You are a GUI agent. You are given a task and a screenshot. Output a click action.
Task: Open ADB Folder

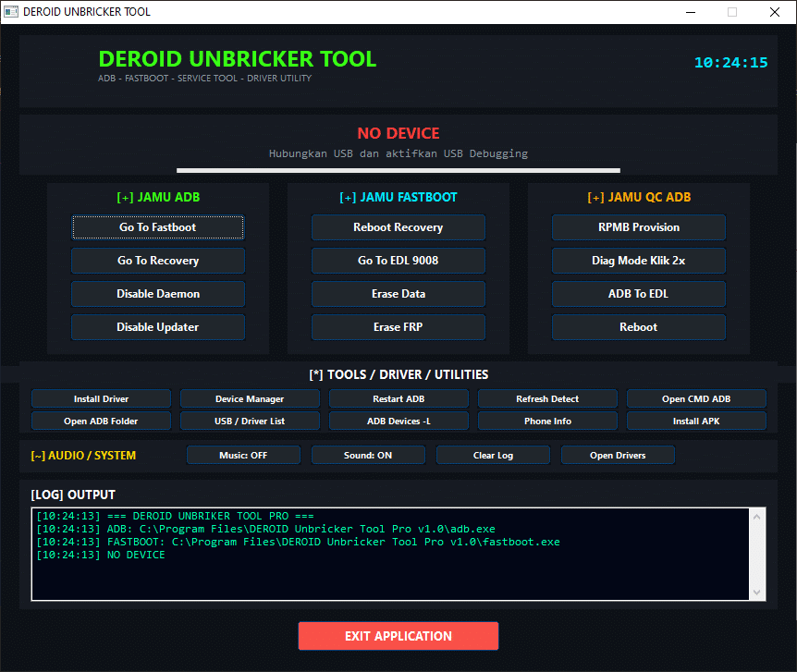click(101, 421)
